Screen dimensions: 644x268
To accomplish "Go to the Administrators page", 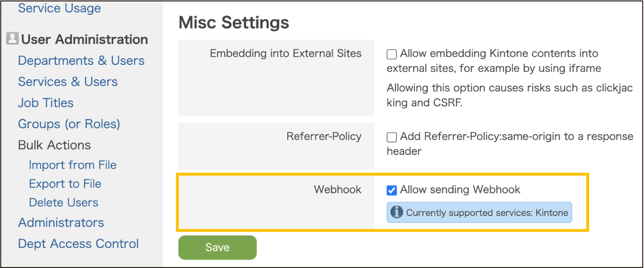I will pos(61,222).
